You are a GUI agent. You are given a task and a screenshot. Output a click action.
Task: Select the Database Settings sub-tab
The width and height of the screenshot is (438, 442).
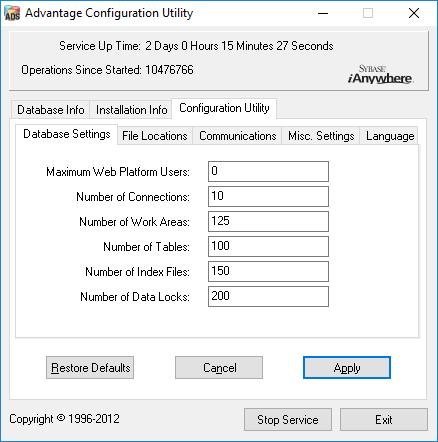[x=67, y=134]
